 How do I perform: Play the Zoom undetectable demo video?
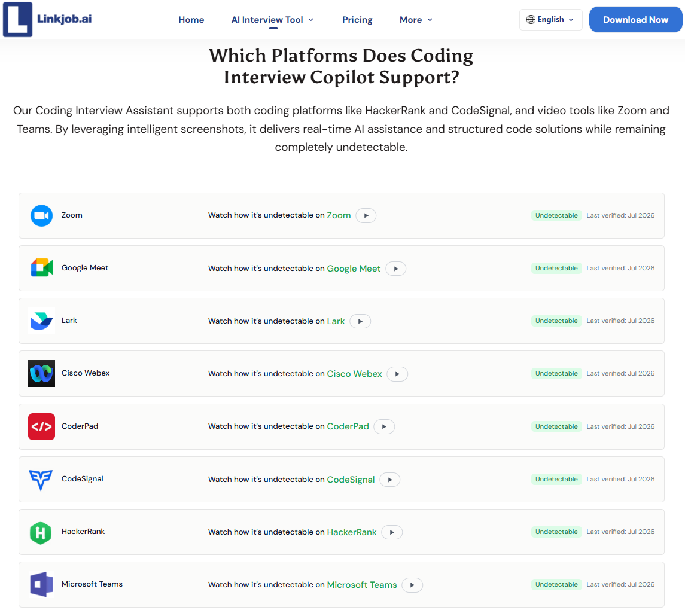pos(366,216)
